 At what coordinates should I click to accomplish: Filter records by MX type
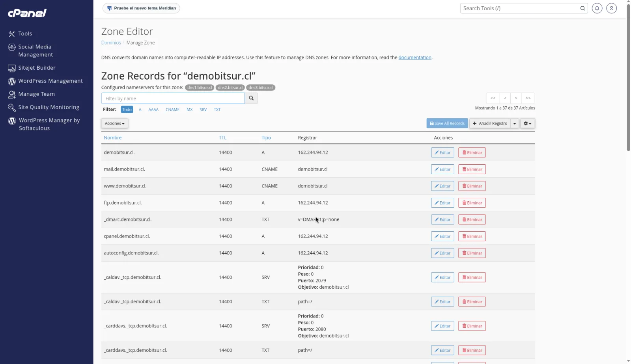pos(190,110)
